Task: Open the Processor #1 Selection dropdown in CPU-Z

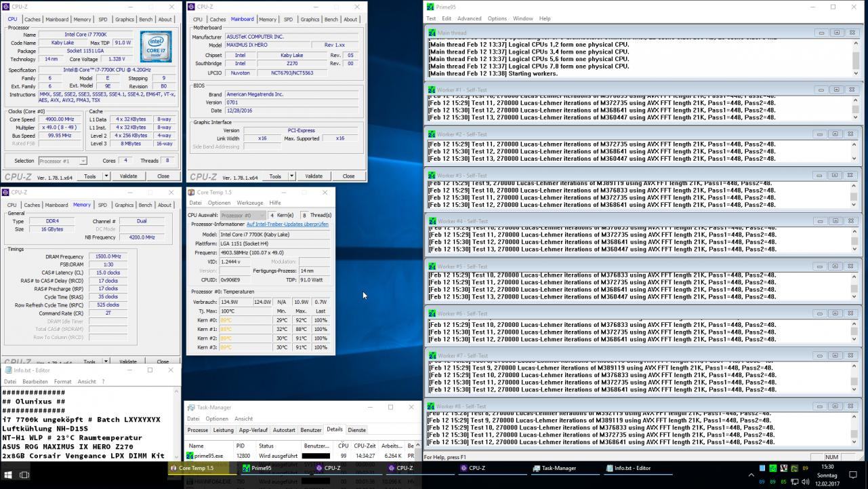Action: (x=62, y=161)
